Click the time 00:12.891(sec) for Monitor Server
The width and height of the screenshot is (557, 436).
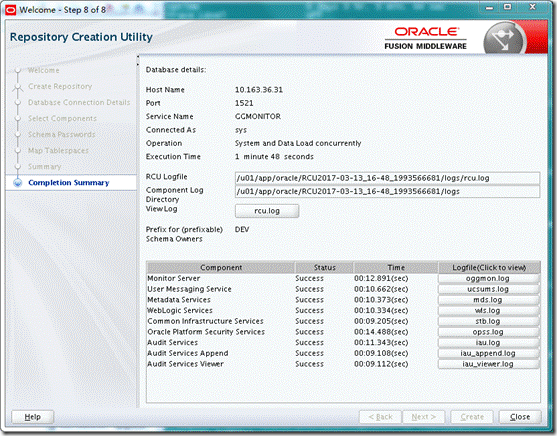381,278
